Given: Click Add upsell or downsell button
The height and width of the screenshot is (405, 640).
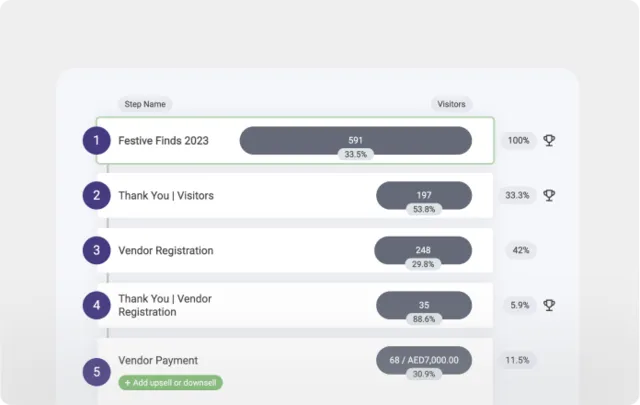Looking at the screenshot, I should 171,382.
